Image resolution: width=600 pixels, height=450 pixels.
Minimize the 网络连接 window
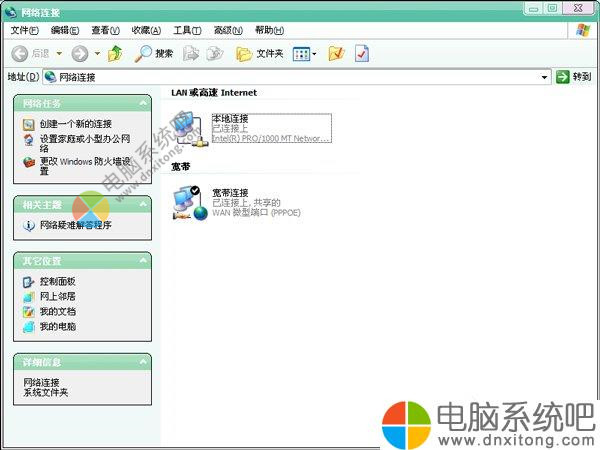pyautogui.click(x=533, y=9)
